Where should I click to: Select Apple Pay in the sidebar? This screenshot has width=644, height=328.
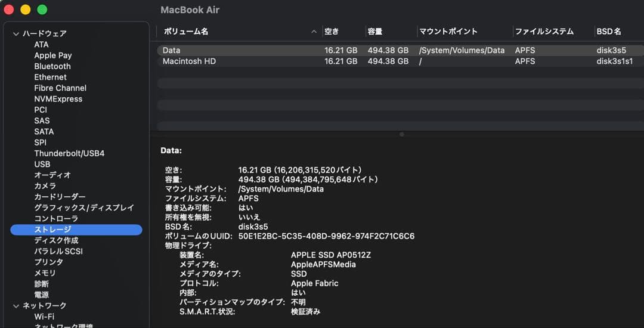tap(53, 55)
